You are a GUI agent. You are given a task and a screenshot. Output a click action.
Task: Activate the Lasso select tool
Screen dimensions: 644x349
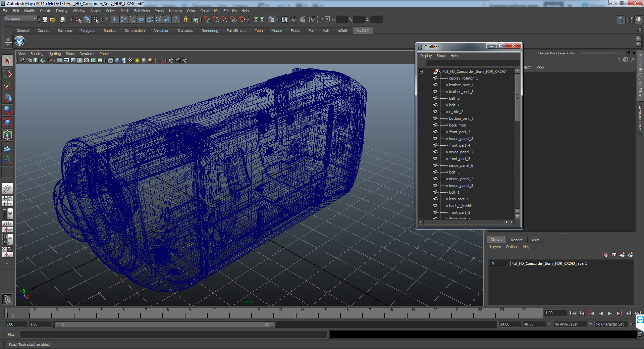pos(7,73)
